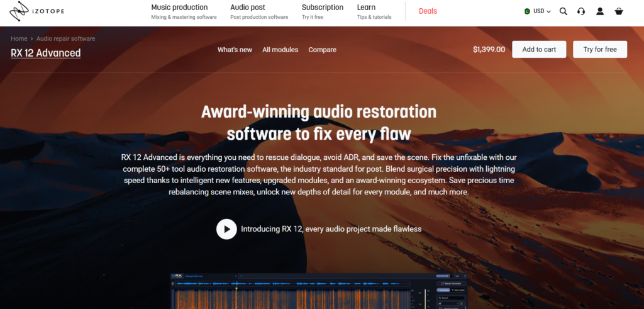Jump to the All modules section

click(x=280, y=50)
